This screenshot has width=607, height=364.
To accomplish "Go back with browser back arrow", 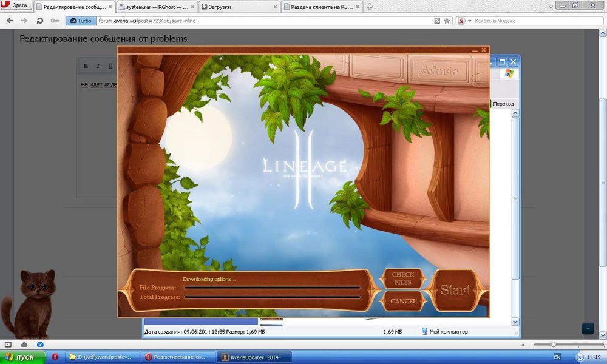I will tap(9, 21).
